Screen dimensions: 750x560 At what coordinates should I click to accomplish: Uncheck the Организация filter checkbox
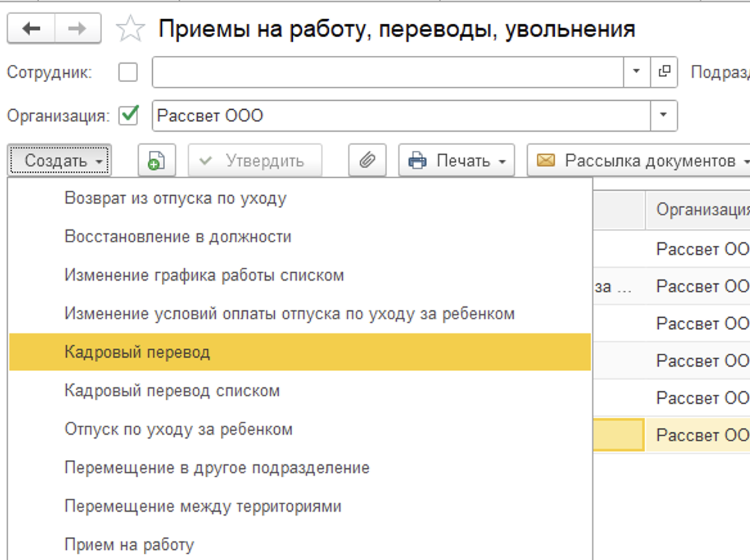[128, 115]
